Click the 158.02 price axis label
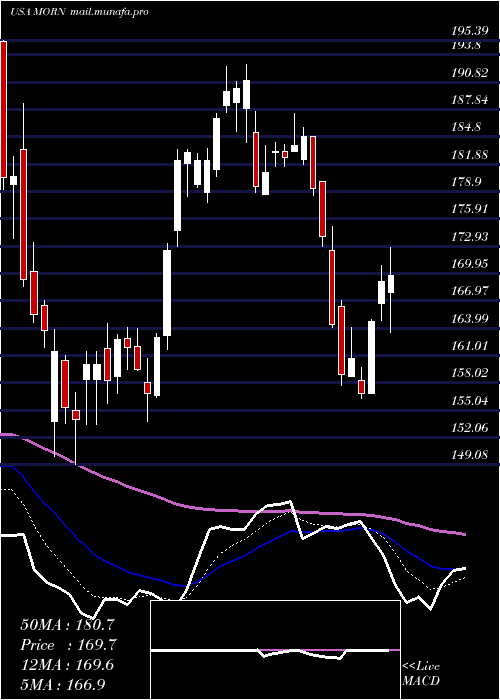Viewport: 500px width, 700px height. 469,373
